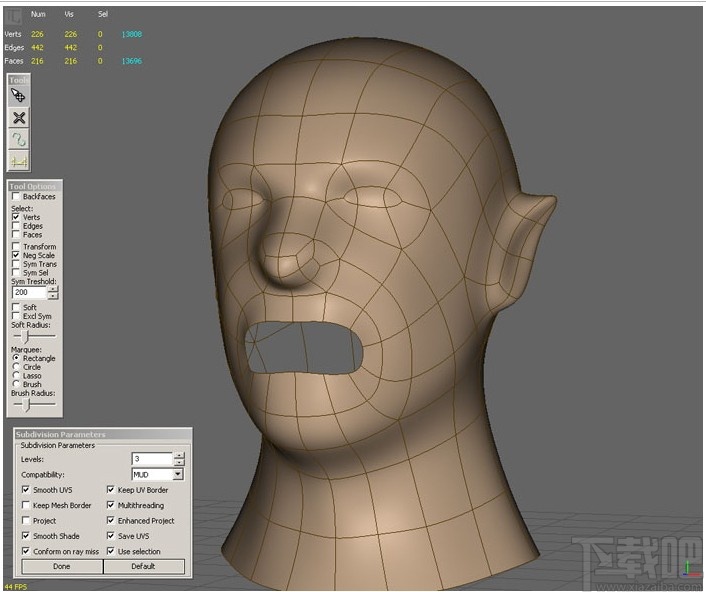The height and width of the screenshot is (592, 706).
Task: Choose the Lasso marquee option
Action: click(x=16, y=376)
